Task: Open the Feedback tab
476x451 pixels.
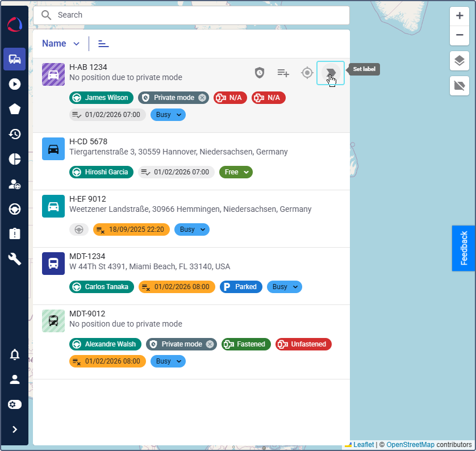Action: tap(464, 248)
